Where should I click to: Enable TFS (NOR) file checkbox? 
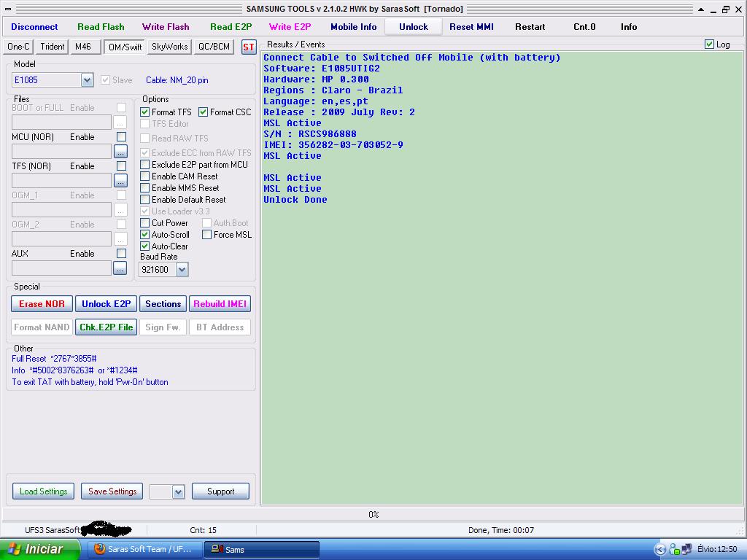tap(122, 166)
